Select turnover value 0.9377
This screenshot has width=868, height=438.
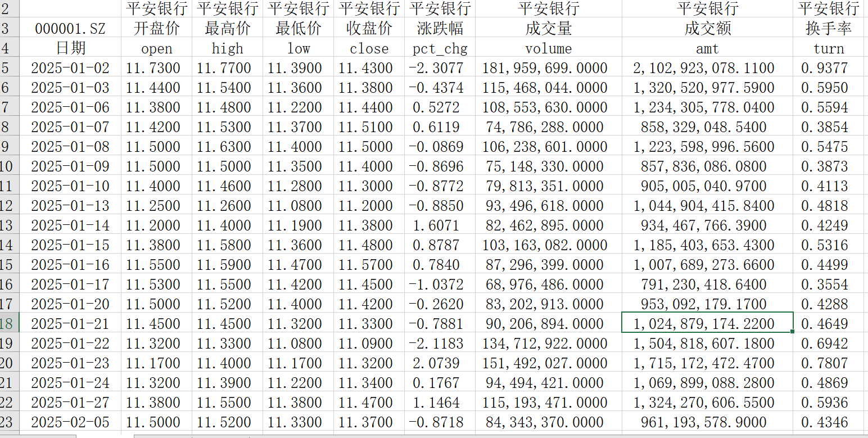tap(829, 68)
